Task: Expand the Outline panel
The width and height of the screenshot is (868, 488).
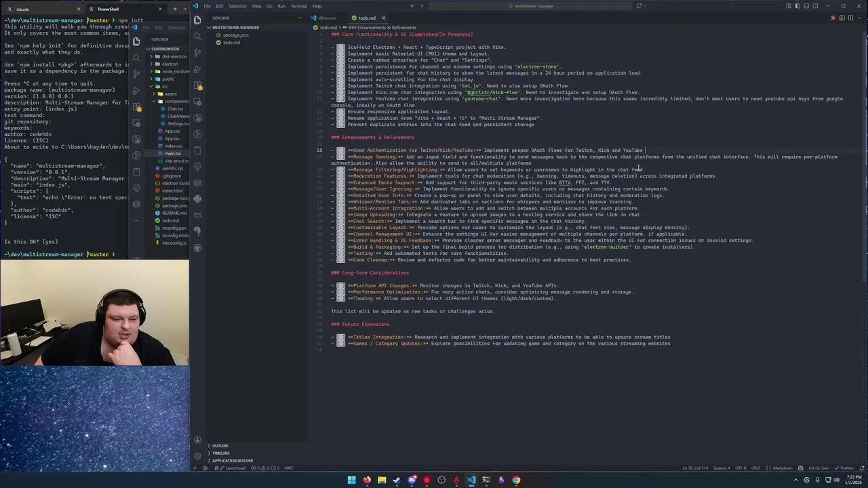Action: tap(220, 446)
